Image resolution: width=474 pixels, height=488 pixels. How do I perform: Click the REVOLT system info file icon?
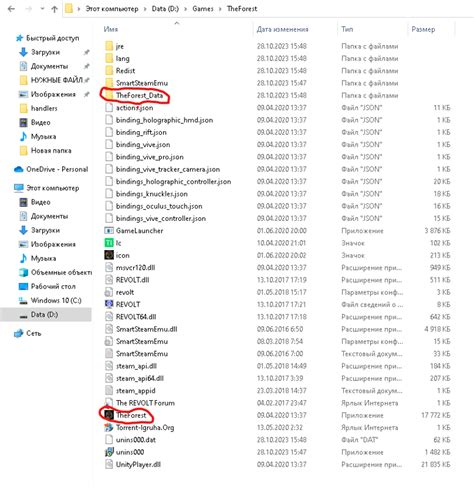pyautogui.click(x=109, y=304)
